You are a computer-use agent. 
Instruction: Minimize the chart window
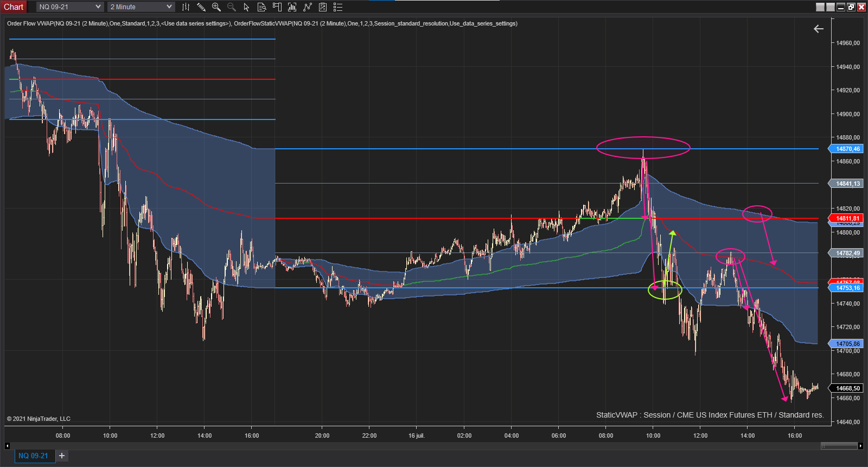point(841,7)
